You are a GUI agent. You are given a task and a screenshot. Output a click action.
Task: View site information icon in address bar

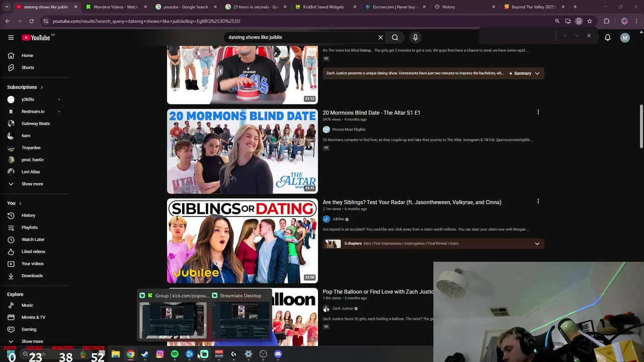pos(46,21)
